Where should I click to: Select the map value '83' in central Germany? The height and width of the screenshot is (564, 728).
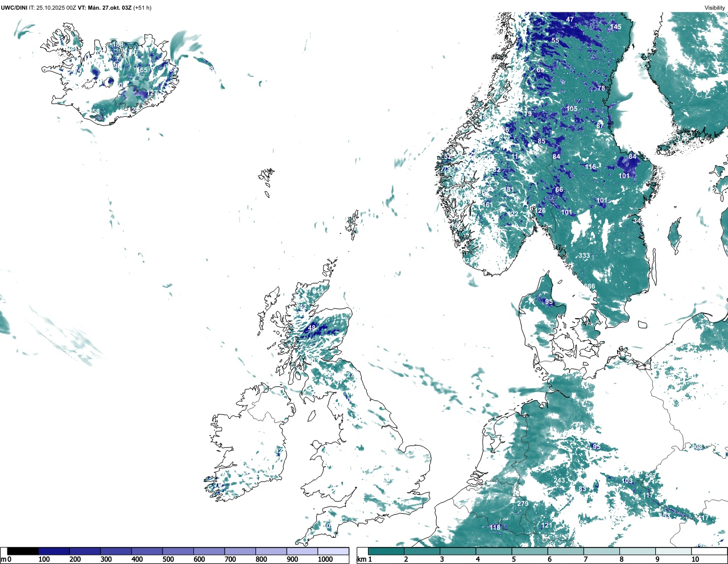coord(582,489)
